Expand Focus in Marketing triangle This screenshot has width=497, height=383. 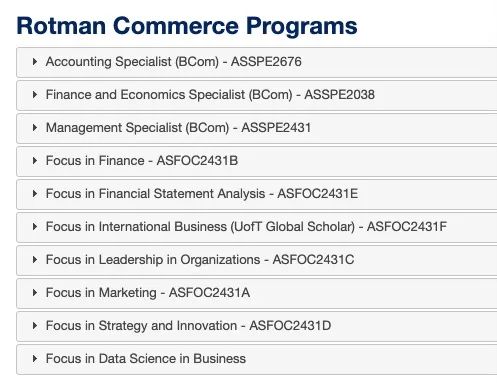(35, 293)
